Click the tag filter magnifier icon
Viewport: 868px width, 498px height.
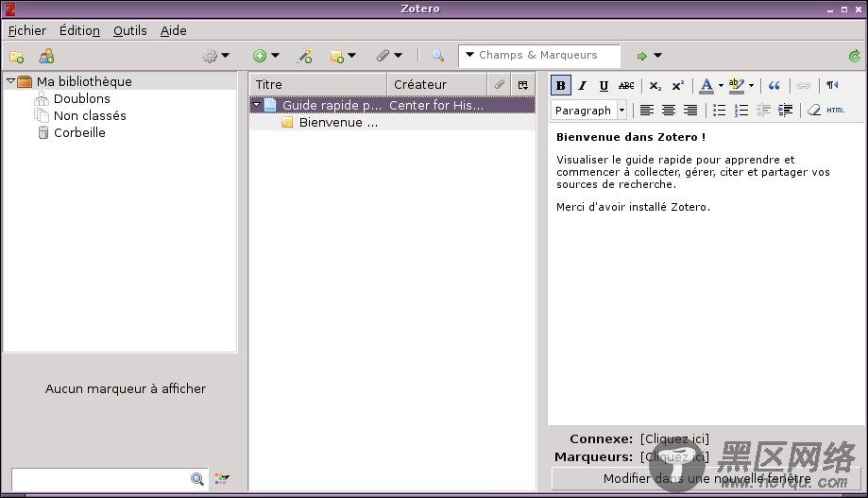click(197, 479)
